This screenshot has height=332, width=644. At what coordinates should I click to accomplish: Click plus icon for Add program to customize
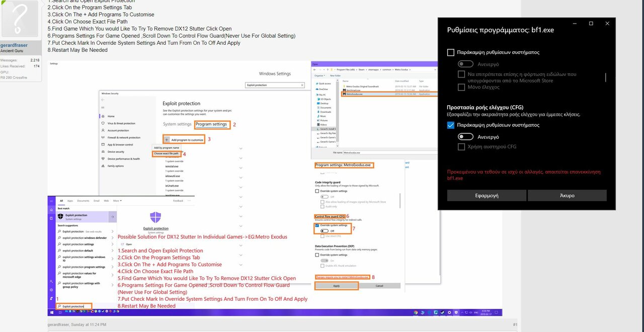(x=166, y=139)
